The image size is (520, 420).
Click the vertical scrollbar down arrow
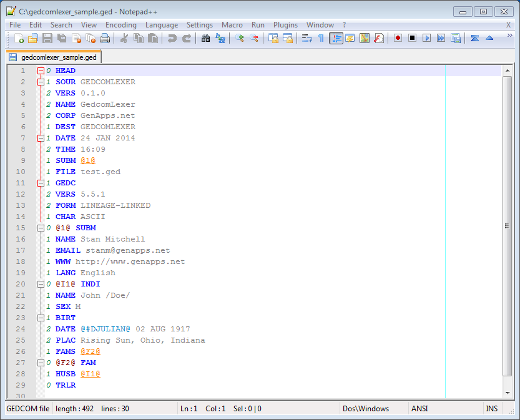coord(508,393)
